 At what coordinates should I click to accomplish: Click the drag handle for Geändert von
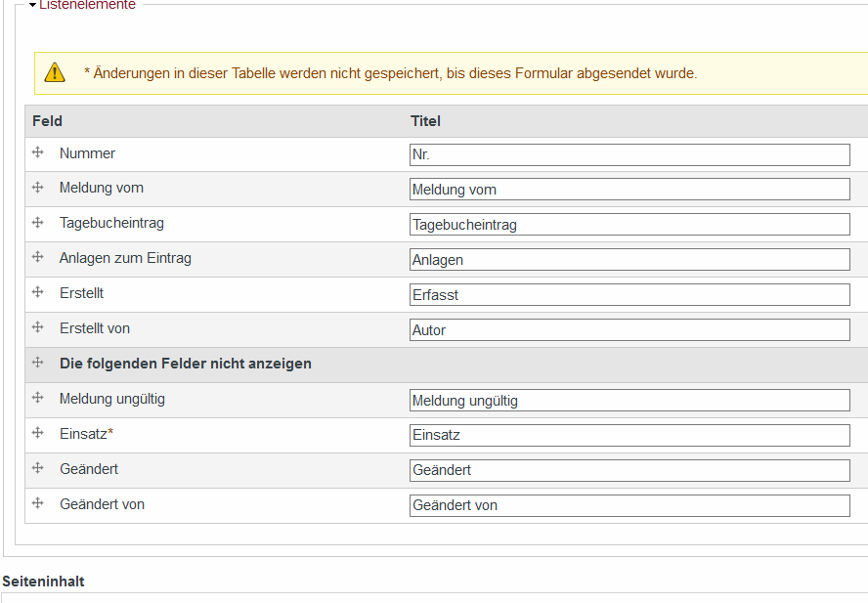point(38,503)
